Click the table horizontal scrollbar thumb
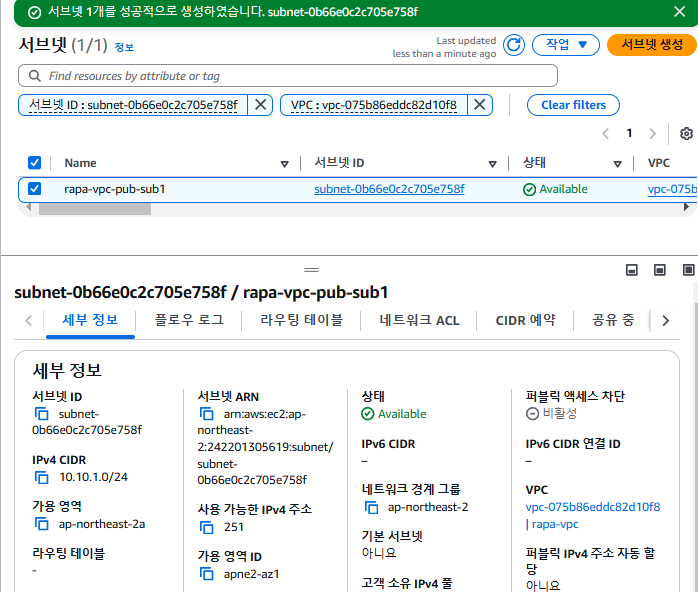 click(x=95, y=209)
